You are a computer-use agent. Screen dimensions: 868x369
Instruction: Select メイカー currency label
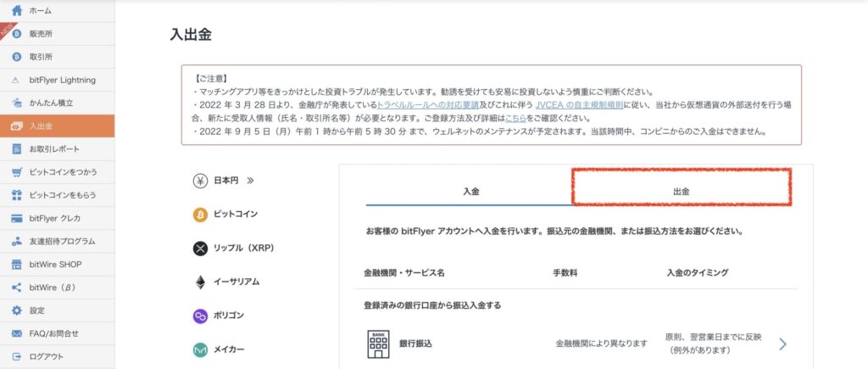click(229, 350)
